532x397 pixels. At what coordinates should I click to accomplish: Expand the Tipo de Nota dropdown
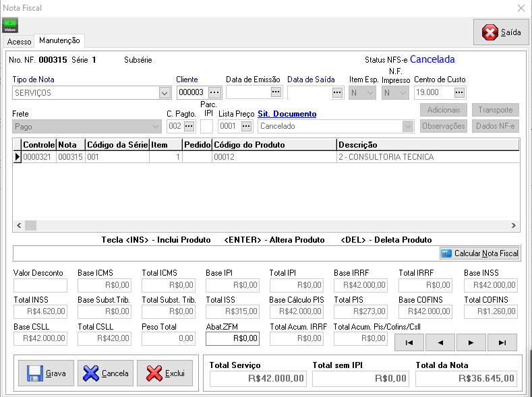(165, 93)
